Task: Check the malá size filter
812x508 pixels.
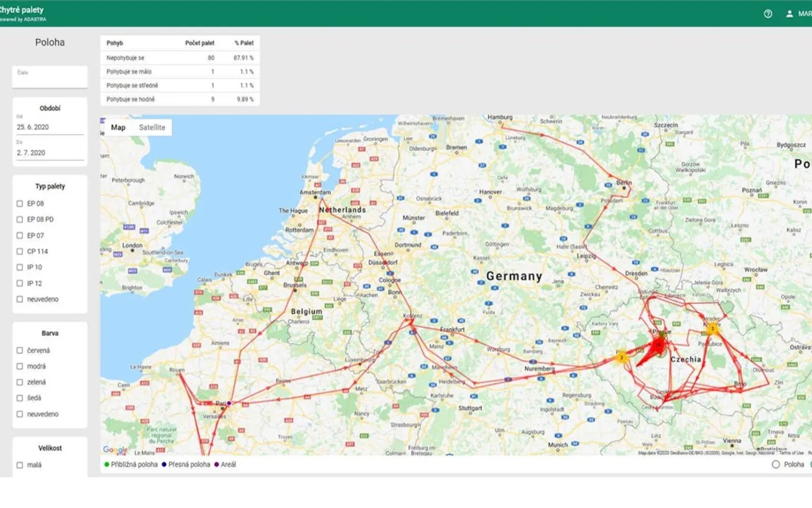Action: coord(20,465)
